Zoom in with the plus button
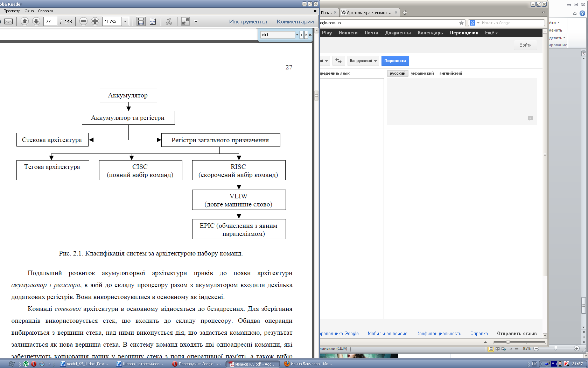 point(95,21)
